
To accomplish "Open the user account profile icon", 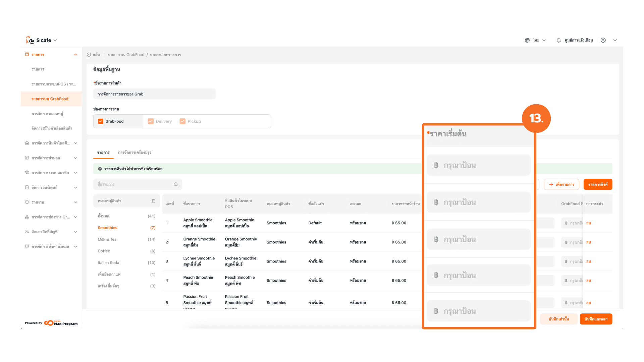I will click(x=603, y=40).
